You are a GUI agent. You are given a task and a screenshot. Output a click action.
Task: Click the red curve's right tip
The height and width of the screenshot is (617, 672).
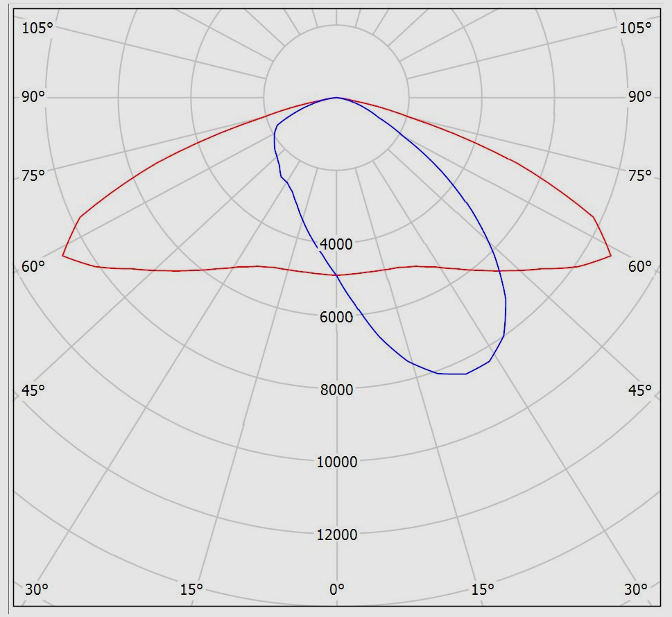pos(611,256)
